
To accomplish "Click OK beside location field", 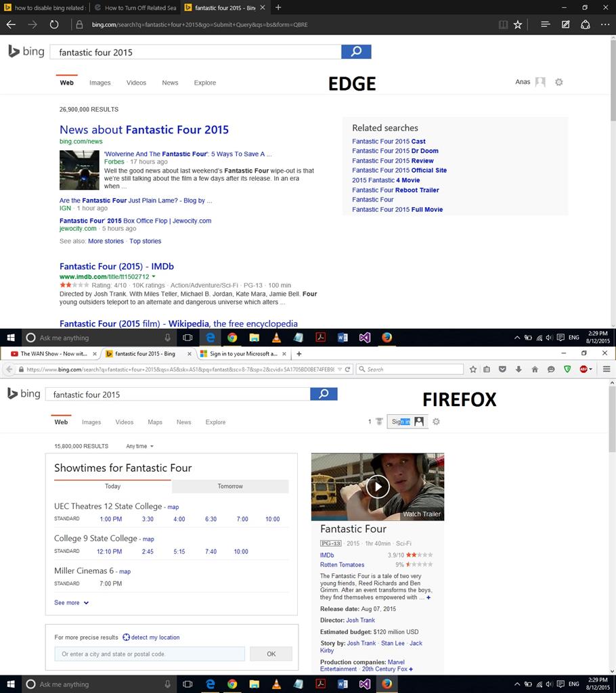I will point(271,654).
